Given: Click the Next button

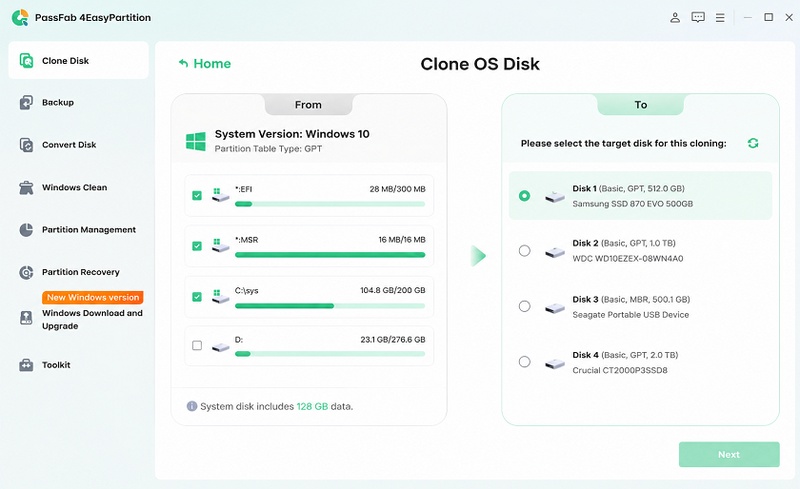Looking at the screenshot, I should [x=729, y=454].
